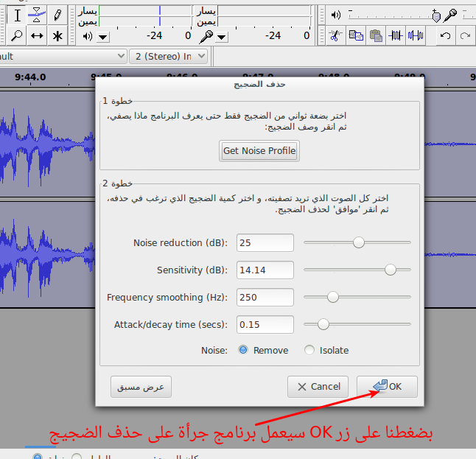
Task: Click the Noise reduction (dB) input field
Action: (265, 243)
